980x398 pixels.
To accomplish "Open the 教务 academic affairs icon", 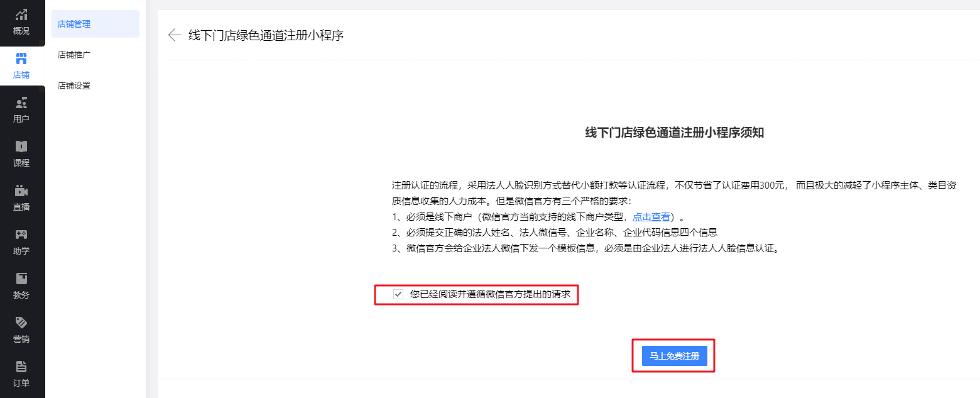I will (21, 279).
